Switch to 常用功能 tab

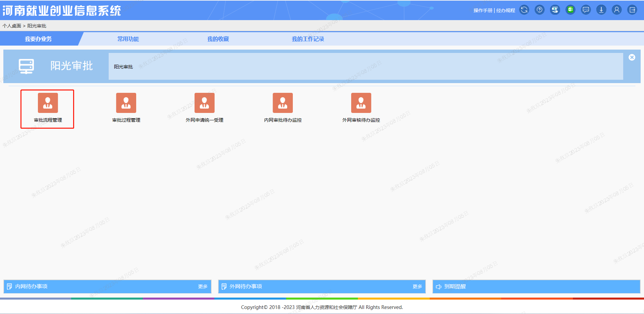pos(128,39)
